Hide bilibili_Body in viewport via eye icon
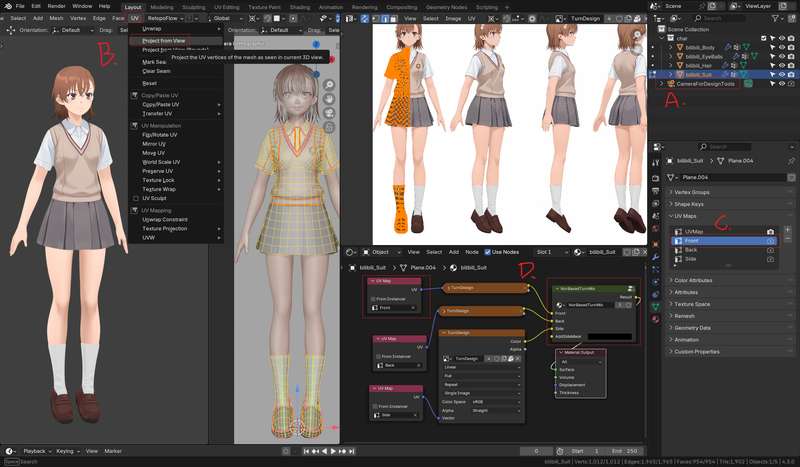Image resolution: width=800 pixels, height=467 pixels. tap(782, 47)
